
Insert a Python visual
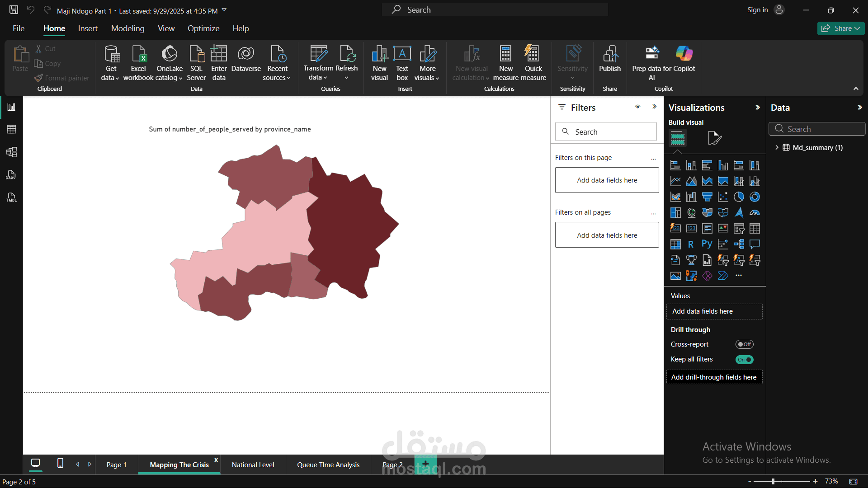707,244
